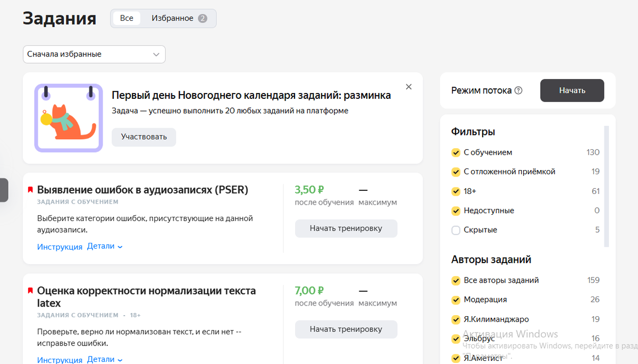This screenshot has width=638, height=364.
Task: Uncheck the Эльбрус author filter
Action: [x=456, y=338]
